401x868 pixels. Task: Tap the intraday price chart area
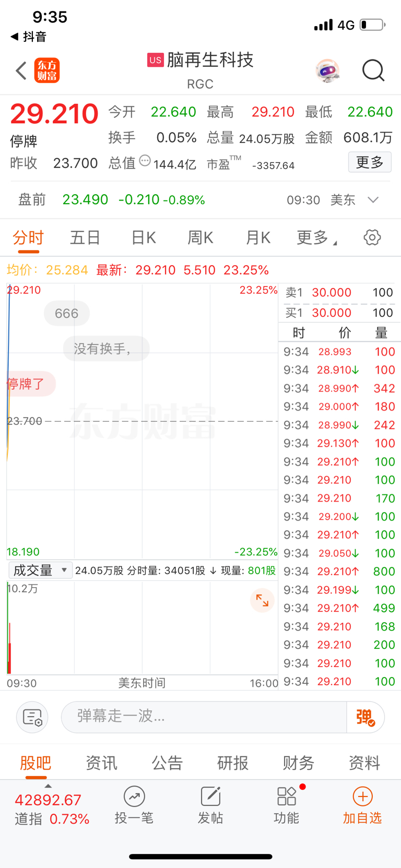pos(142,421)
